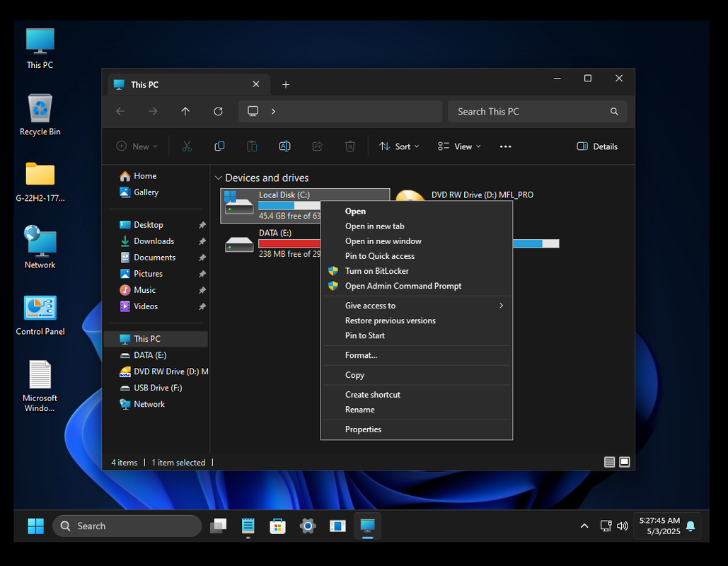The width and height of the screenshot is (728, 566).
Task: Switch to details list view icon in status bar
Action: [x=610, y=462]
